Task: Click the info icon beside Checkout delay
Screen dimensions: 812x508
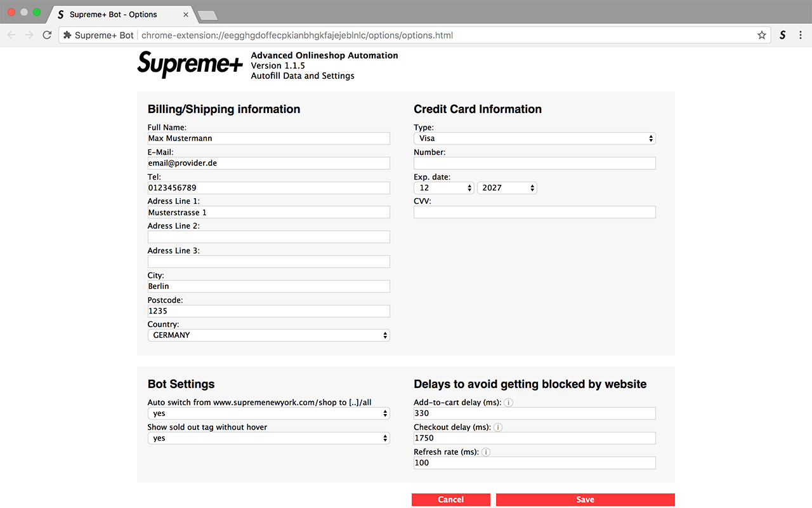Action: (x=498, y=427)
